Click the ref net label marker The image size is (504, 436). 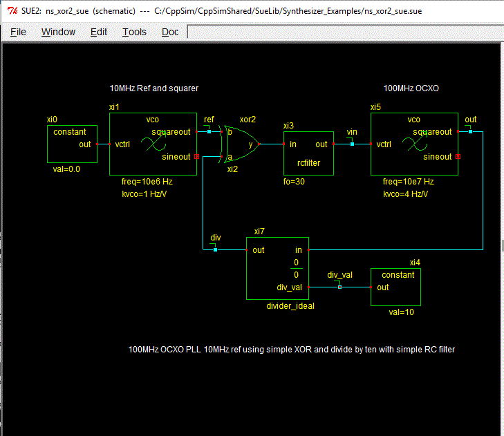click(x=209, y=131)
